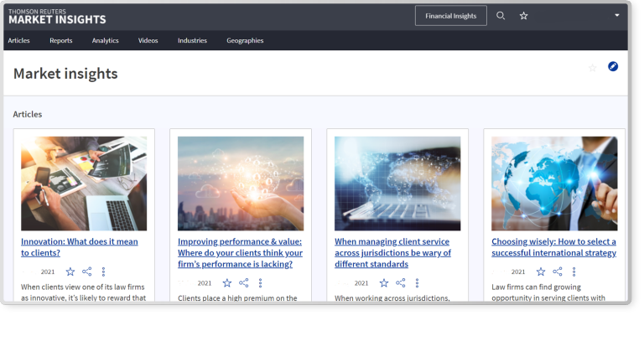Screen dimensions: 644x362
Task: Share the Improving performance & value article
Action: coord(244,283)
